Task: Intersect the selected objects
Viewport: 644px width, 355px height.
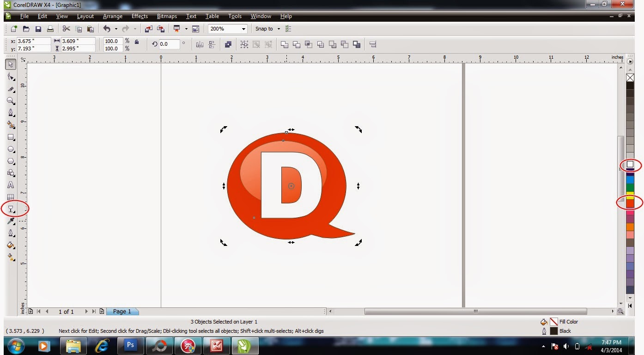Action: [x=309, y=44]
